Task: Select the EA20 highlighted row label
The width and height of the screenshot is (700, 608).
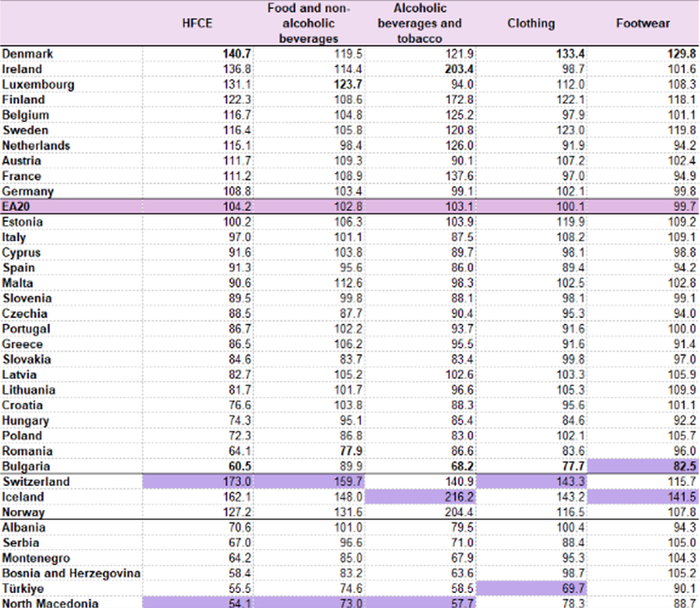Action: click(18, 206)
